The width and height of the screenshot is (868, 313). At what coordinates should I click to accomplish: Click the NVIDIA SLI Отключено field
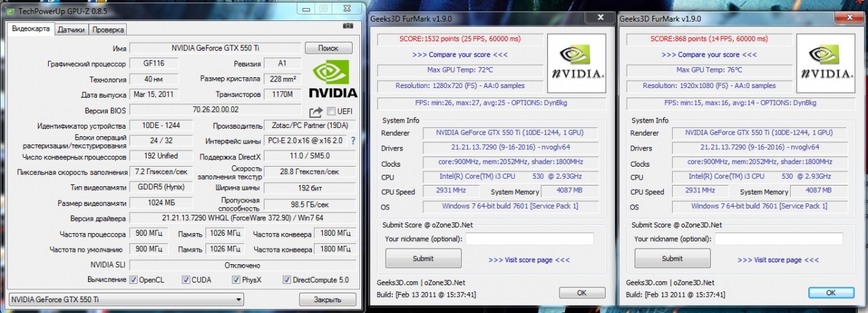[242, 266]
